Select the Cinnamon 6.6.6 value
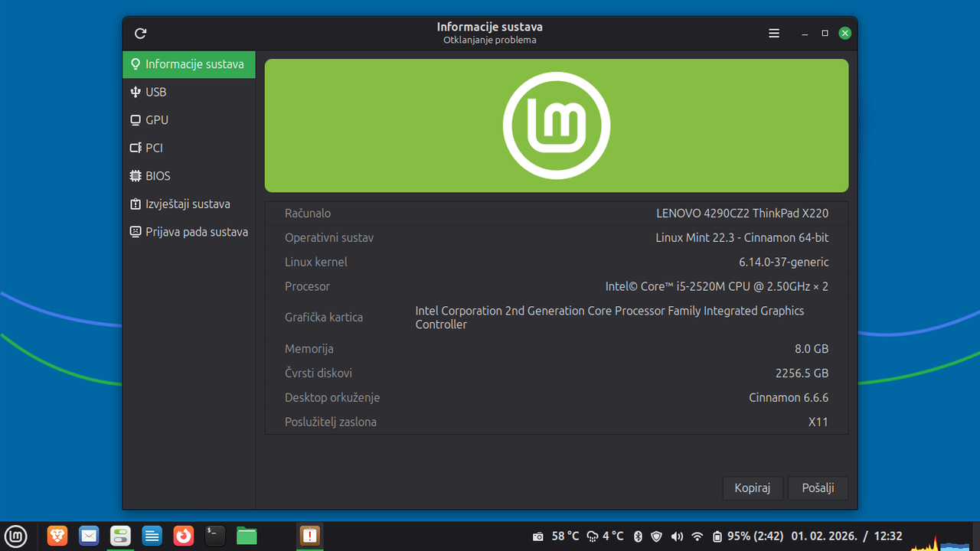 pyautogui.click(x=789, y=398)
